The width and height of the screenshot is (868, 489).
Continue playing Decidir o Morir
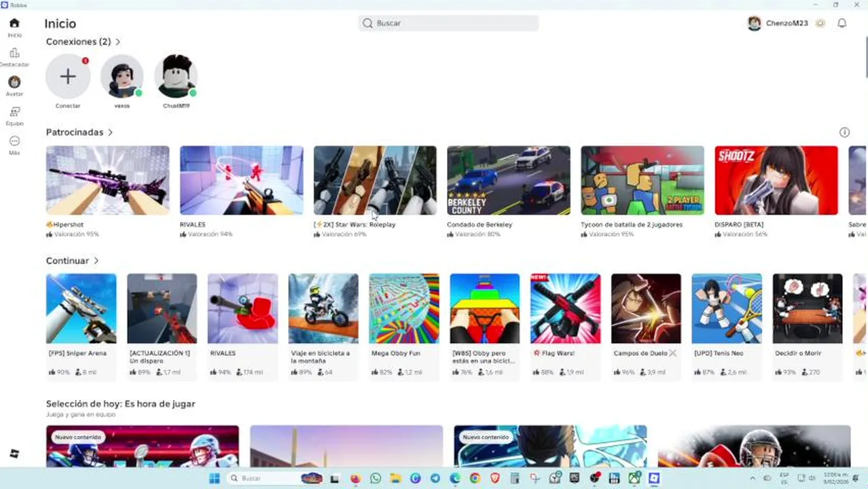pos(808,308)
